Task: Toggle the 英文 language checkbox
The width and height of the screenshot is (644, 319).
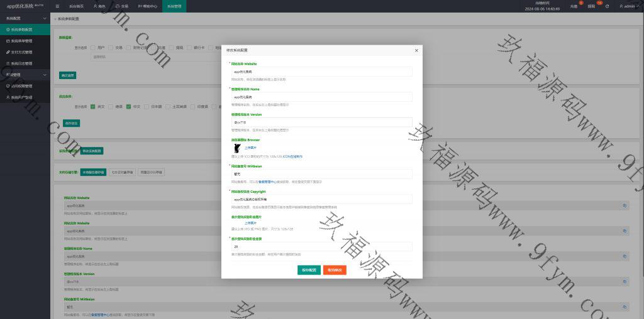Action: click(93, 107)
